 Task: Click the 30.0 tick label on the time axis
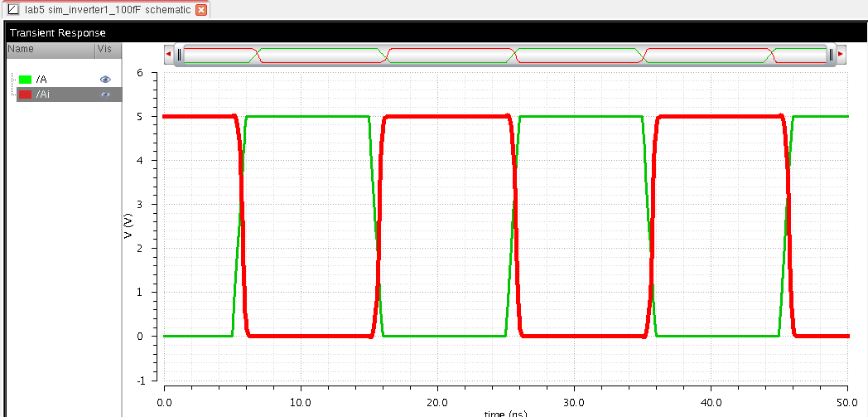pyautogui.click(x=574, y=401)
